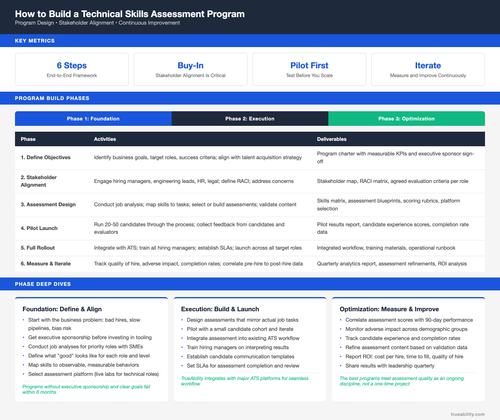Click the '6. Measure & Iterate' row label
The width and height of the screenshot is (500, 420).
click(x=46, y=264)
